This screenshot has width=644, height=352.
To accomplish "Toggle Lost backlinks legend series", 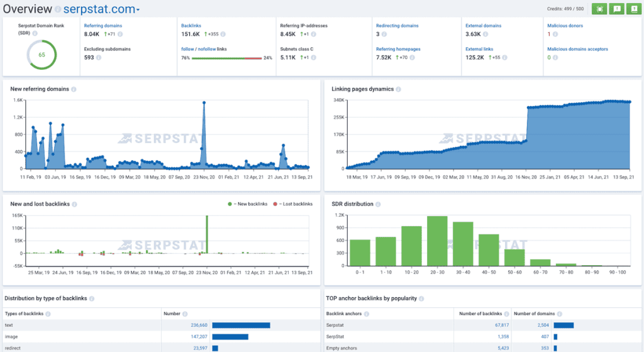I will tap(293, 204).
